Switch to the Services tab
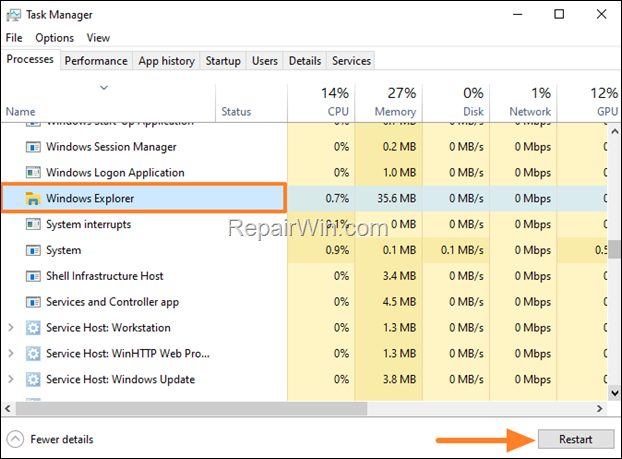 pos(351,61)
